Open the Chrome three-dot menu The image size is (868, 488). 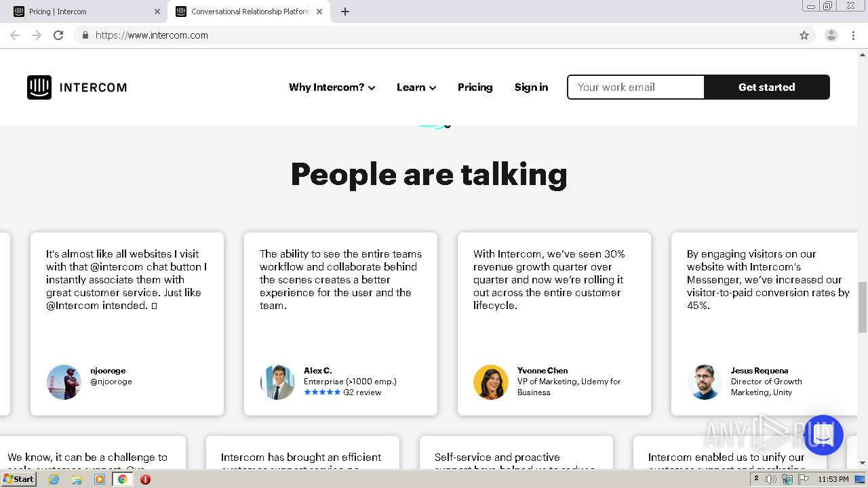tap(853, 35)
